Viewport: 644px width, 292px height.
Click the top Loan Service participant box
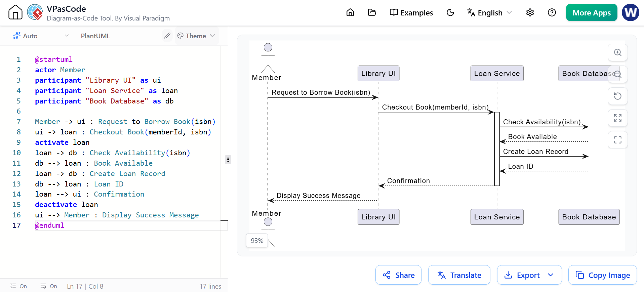(x=497, y=73)
